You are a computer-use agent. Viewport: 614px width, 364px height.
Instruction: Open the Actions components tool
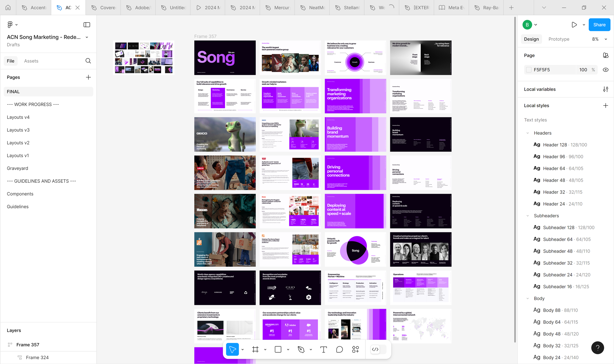(x=355, y=349)
